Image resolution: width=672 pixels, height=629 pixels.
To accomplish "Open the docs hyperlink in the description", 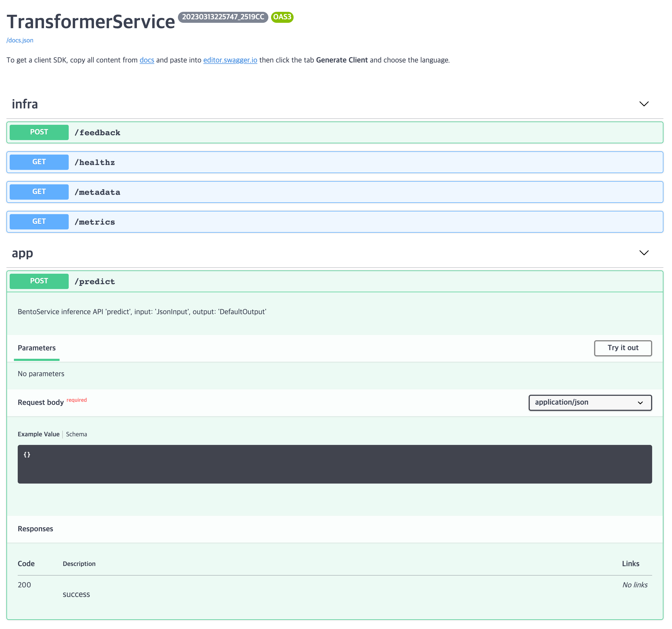I will [x=146, y=60].
